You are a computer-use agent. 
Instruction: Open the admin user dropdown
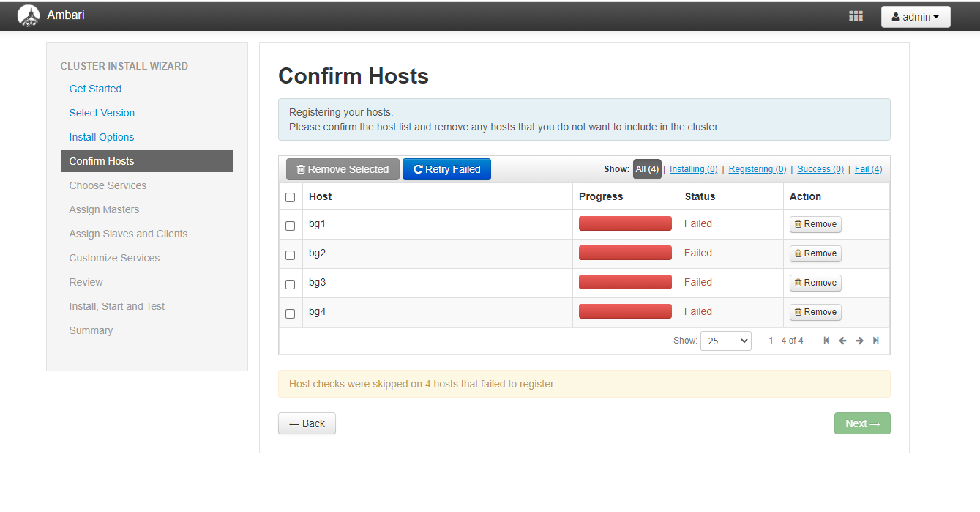point(915,17)
